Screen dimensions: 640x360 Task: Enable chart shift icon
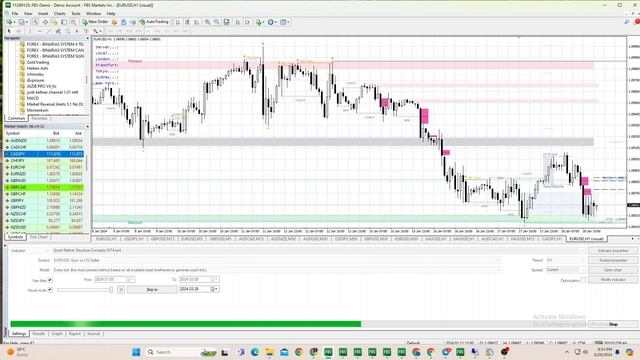point(247,22)
